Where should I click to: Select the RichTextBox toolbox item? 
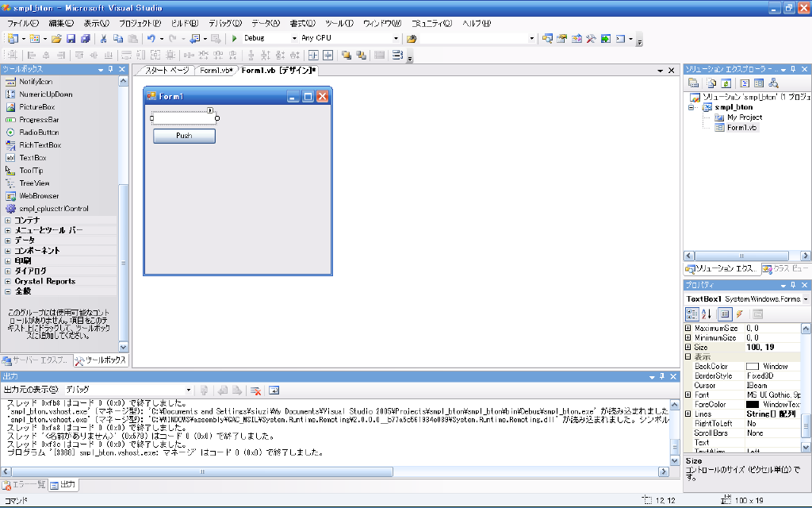(x=40, y=145)
